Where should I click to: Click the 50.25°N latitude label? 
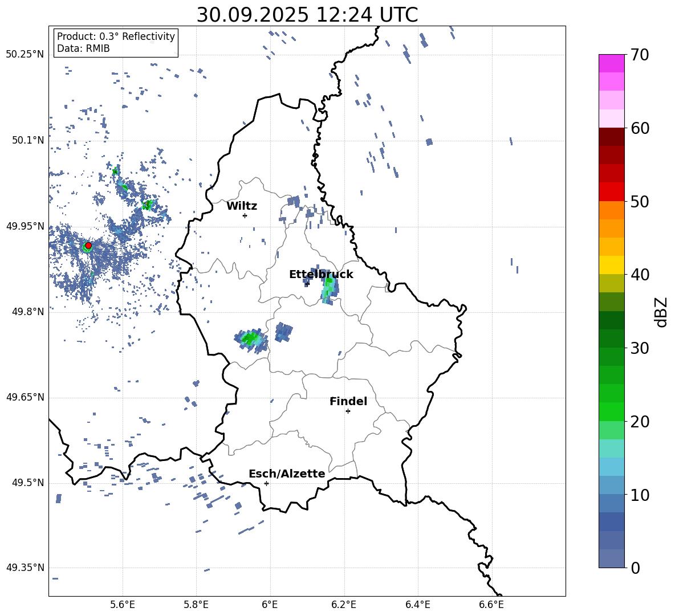point(25,55)
